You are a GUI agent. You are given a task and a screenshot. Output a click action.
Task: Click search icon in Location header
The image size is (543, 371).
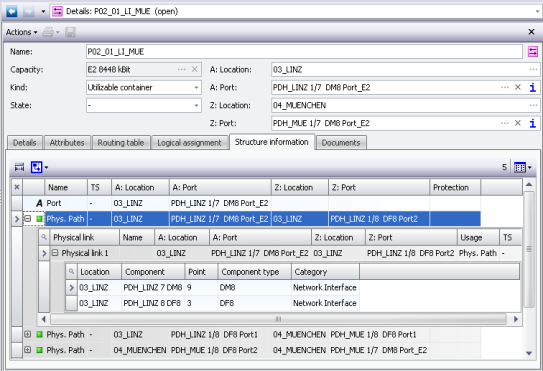71,272
